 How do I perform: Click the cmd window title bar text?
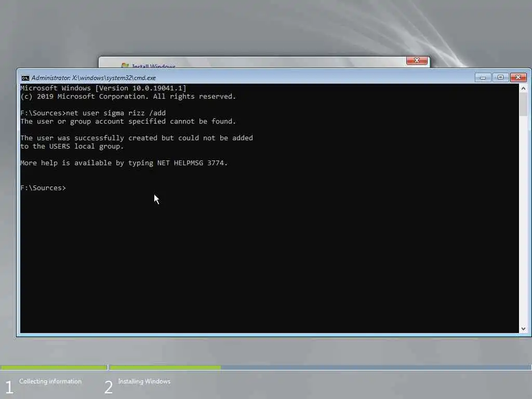coord(94,78)
